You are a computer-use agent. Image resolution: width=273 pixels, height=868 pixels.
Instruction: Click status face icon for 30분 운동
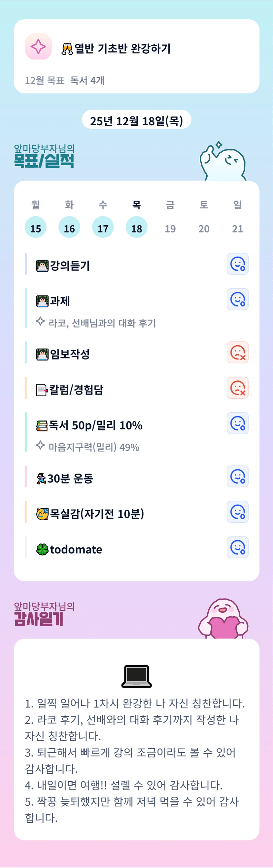pos(238,477)
